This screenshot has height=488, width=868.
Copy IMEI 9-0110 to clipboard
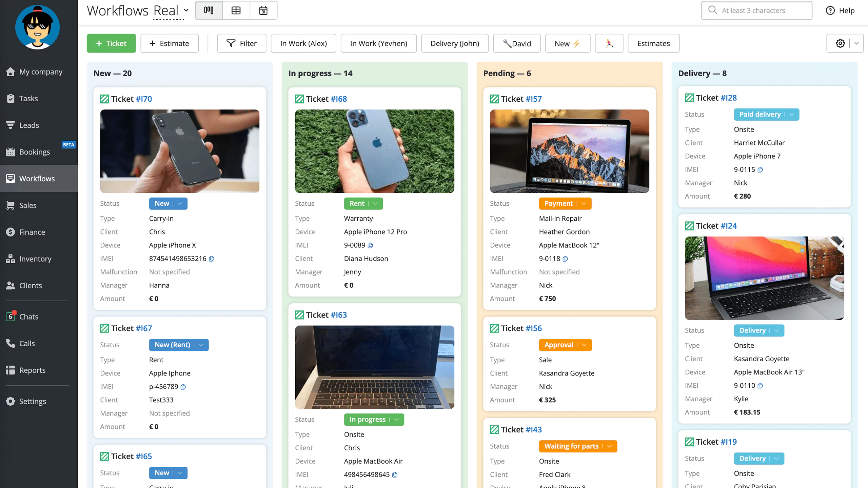[760, 386]
